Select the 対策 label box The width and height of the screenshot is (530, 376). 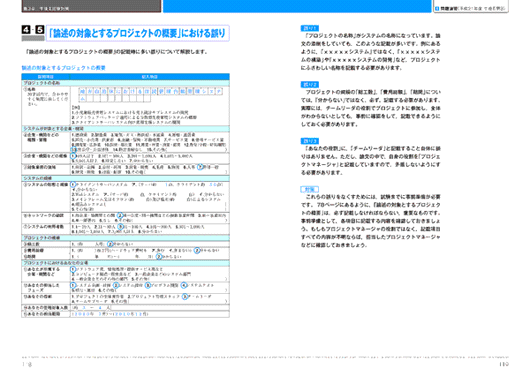(x=309, y=189)
